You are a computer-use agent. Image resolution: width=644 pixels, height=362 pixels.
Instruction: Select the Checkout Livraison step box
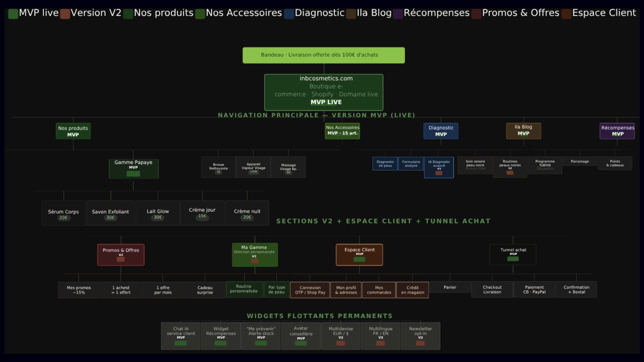tap(492, 290)
